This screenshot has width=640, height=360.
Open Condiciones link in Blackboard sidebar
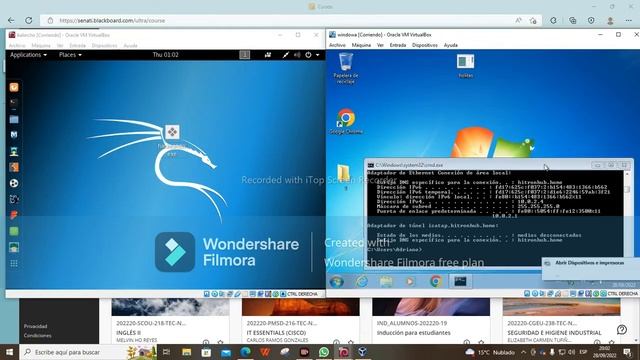coord(38,336)
